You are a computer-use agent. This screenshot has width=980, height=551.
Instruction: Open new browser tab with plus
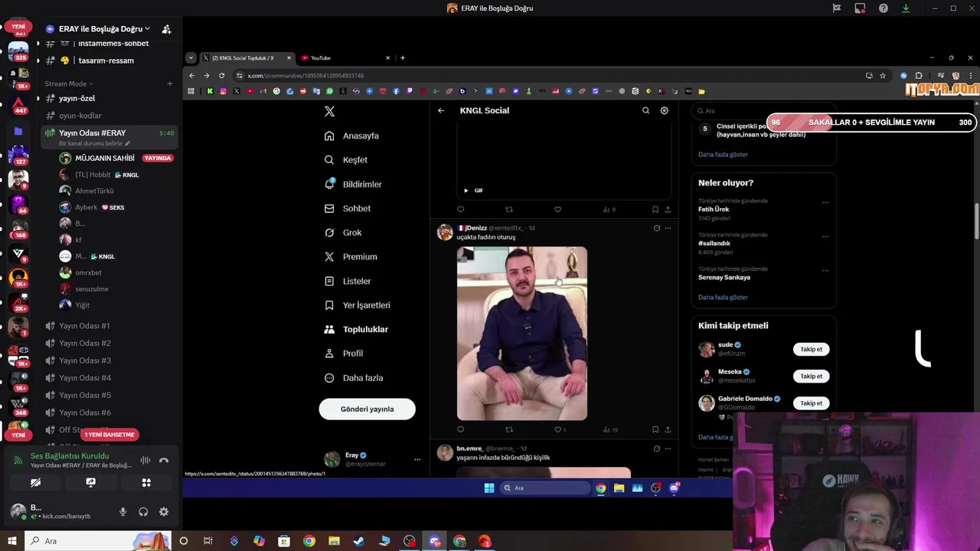coord(403,58)
